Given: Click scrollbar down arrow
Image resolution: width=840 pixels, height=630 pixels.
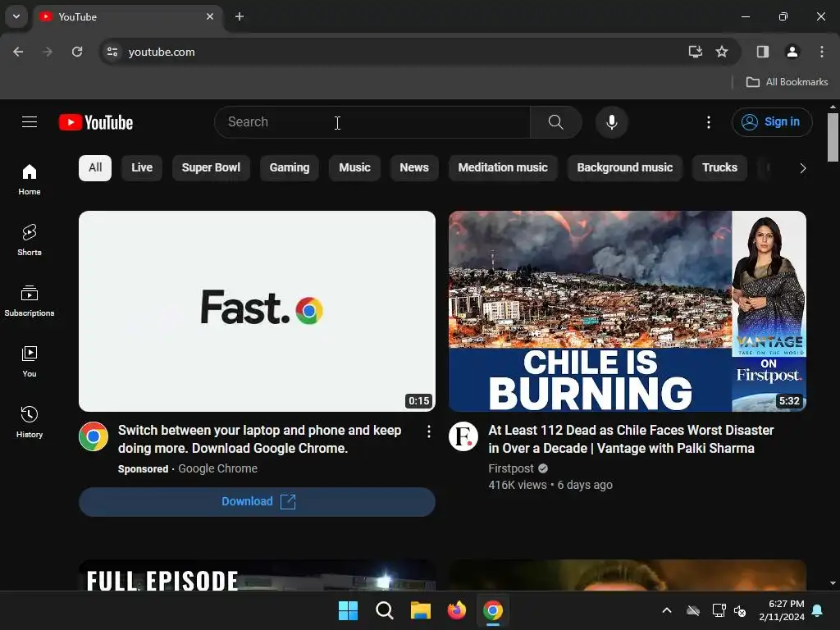Looking at the screenshot, I should click(x=833, y=583).
